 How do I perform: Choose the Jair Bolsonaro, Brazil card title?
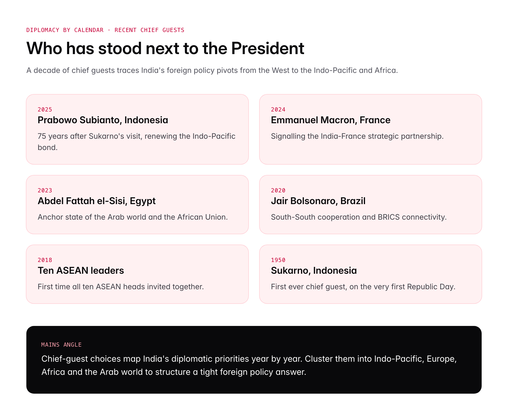coord(318,201)
